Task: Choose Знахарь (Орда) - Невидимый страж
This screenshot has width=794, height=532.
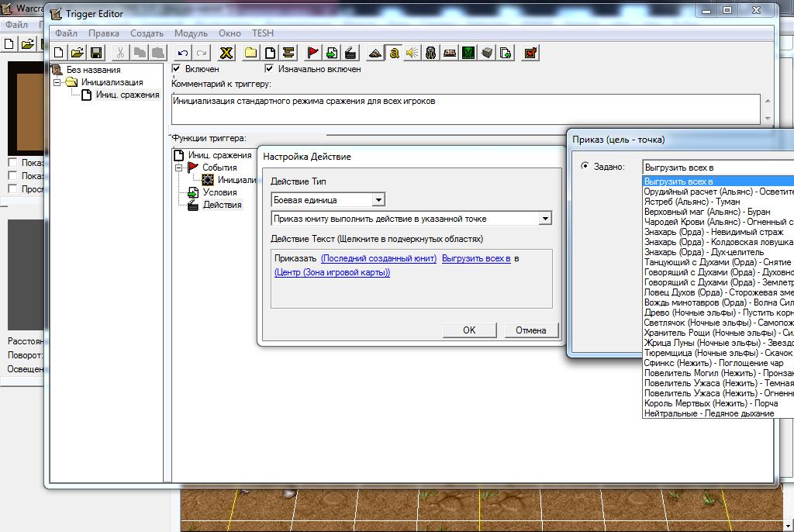Action: [x=719, y=232]
